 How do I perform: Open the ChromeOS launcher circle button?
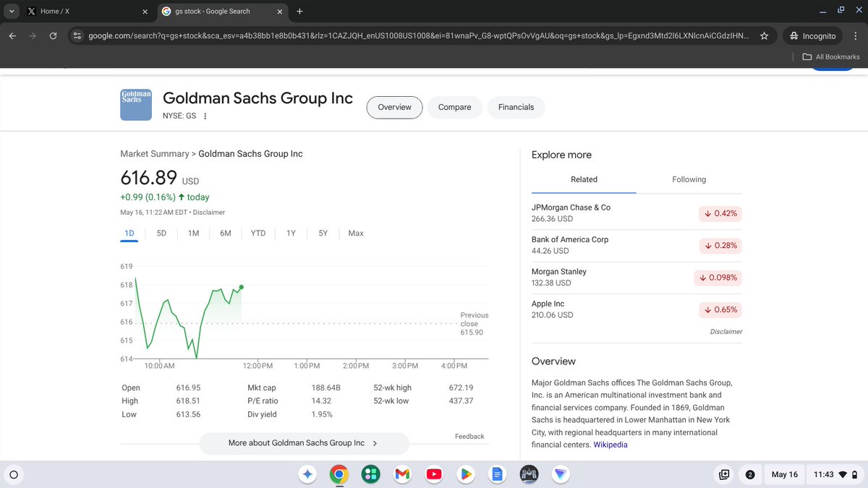[13, 474]
